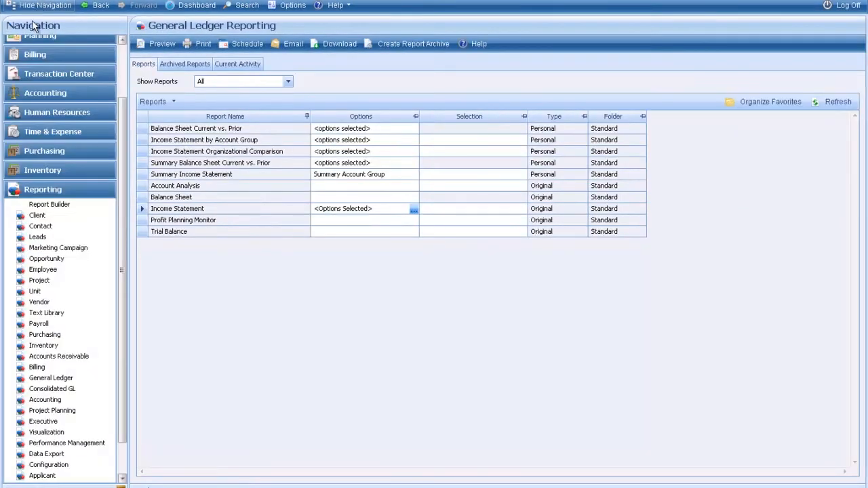The height and width of the screenshot is (488, 868).
Task: Select the Reports tab
Action: (x=144, y=64)
